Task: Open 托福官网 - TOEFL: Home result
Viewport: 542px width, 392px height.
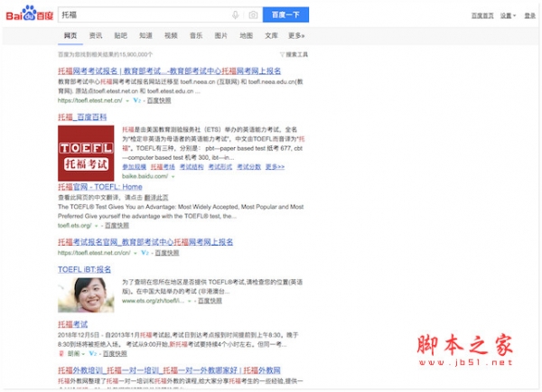Action: [x=100, y=187]
